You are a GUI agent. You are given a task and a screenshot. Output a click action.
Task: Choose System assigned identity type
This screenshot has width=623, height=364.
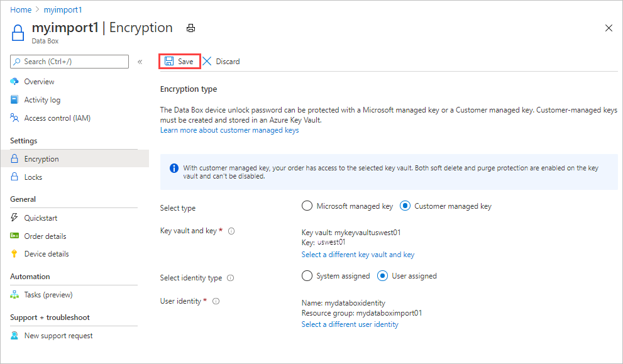pos(307,276)
